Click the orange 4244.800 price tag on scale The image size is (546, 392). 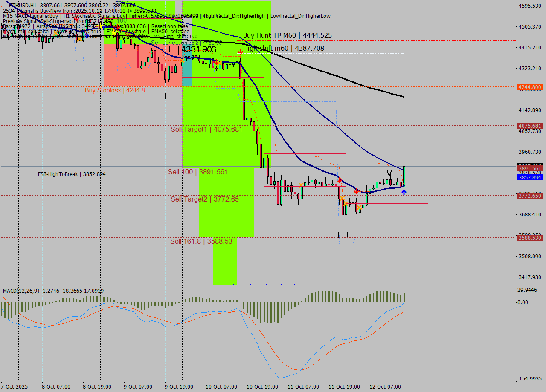click(530, 87)
